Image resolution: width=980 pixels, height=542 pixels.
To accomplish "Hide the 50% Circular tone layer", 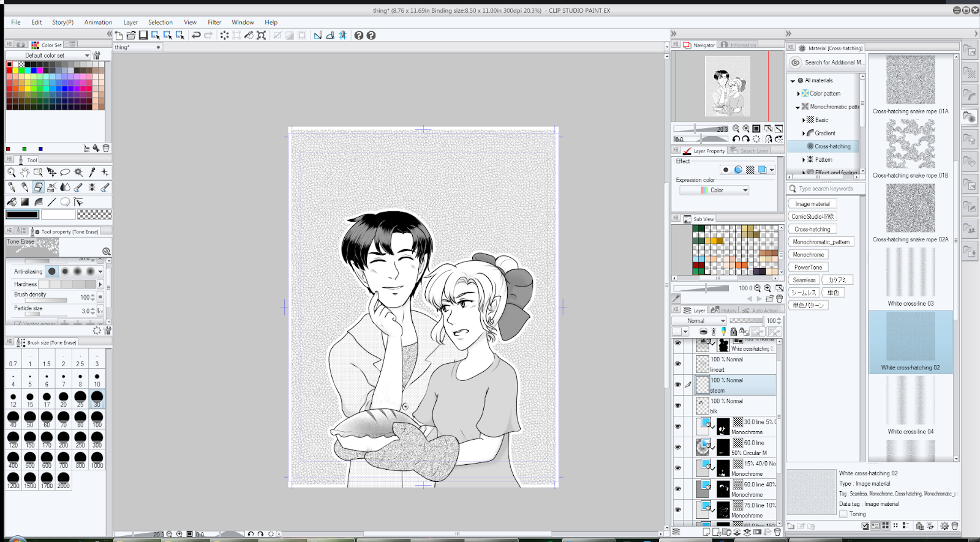I will 677,447.
